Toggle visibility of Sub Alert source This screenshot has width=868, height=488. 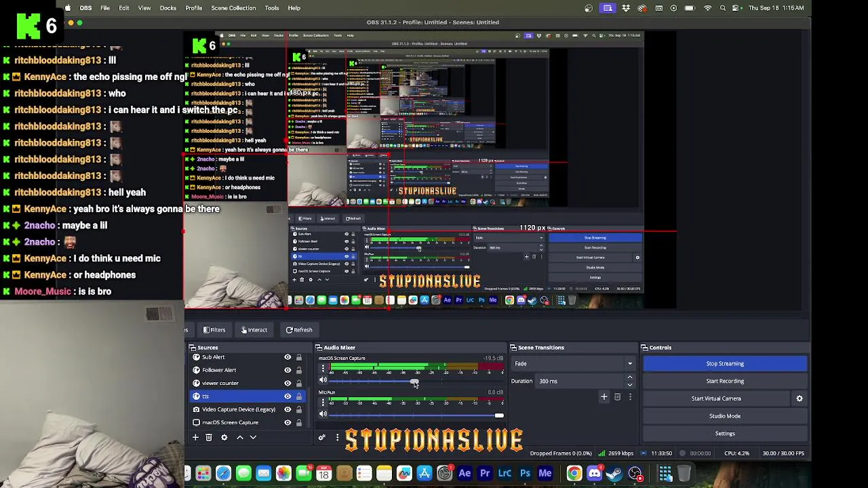[288, 357]
